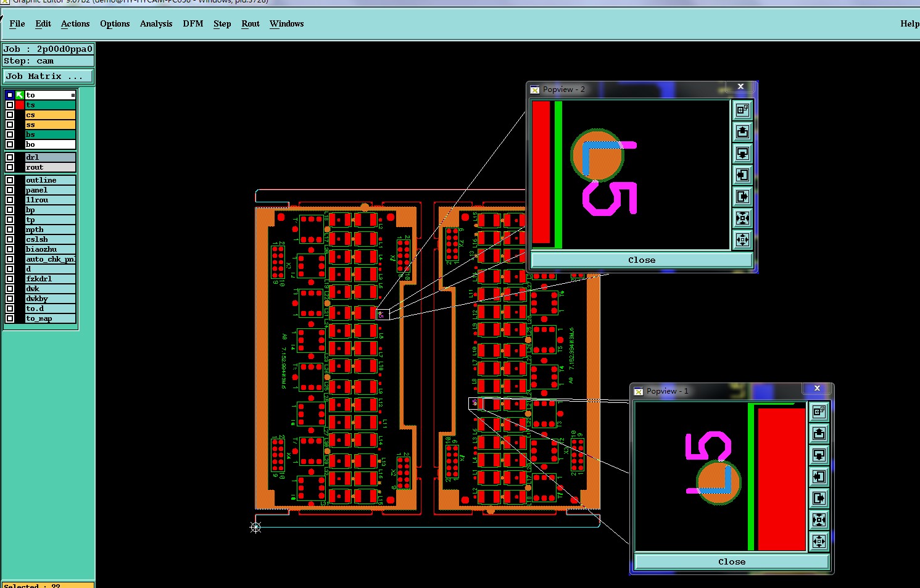Enable the display checkbox for layer 'rout'
Viewport: 920px width, 588px height.
10,167
